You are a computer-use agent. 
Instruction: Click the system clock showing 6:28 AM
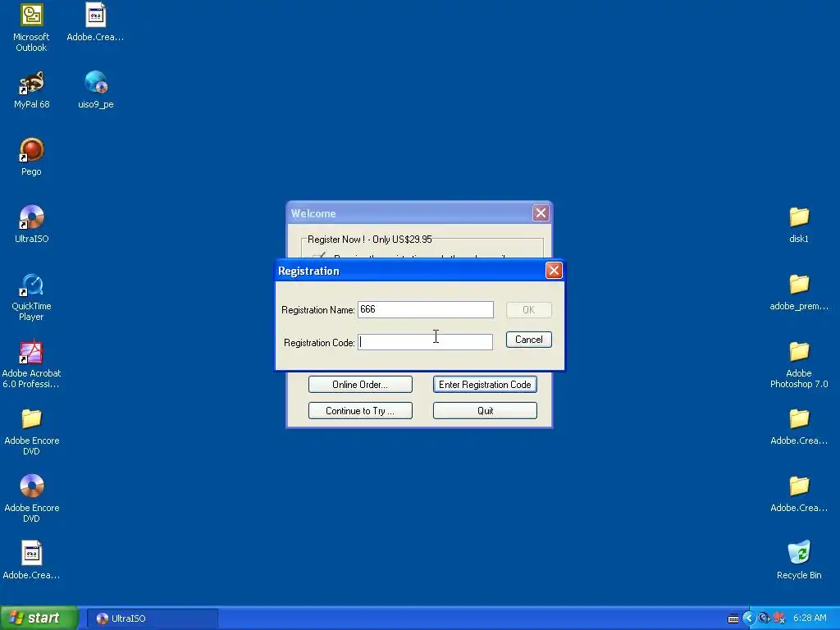(810, 618)
